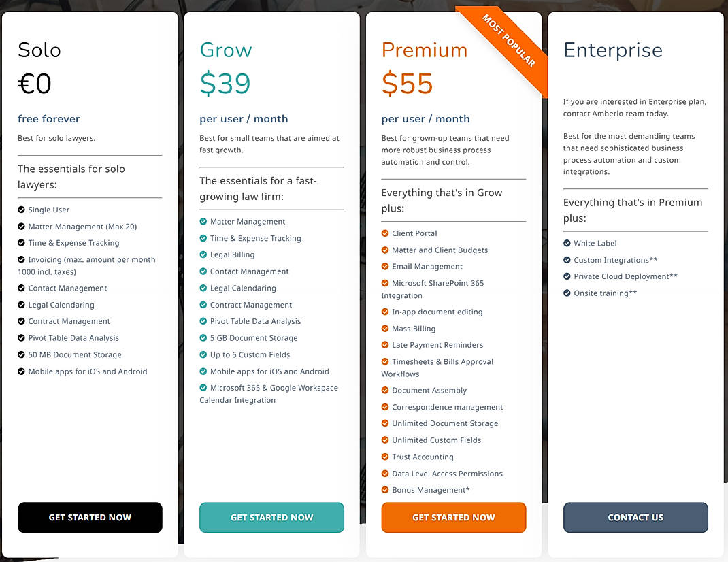Image resolution: width=728 pixels, height=562 pixels.
Task: Select the Client Portal checkmark in Premium
Action: (386, 233)
